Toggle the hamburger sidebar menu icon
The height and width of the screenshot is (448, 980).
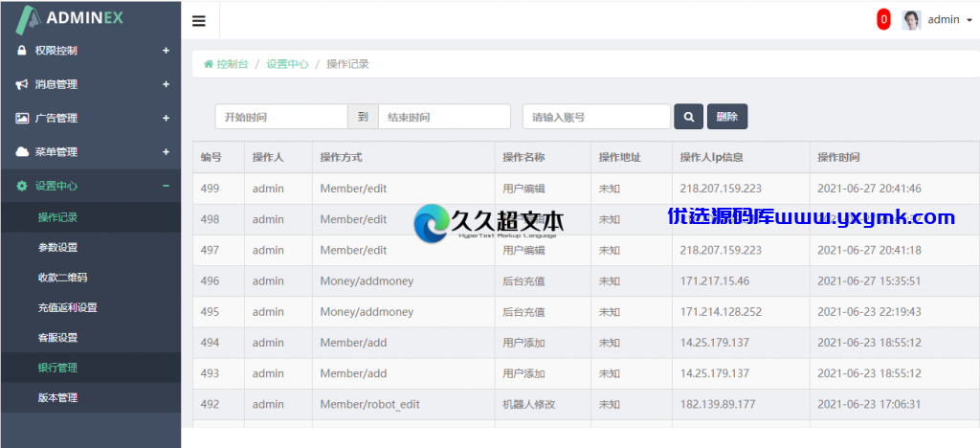point(199,21)
